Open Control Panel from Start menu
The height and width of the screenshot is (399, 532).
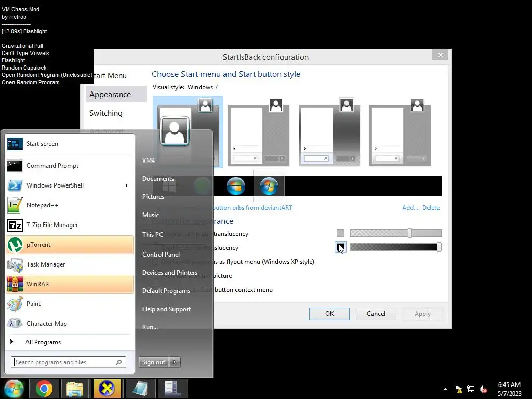click(x=161, y=255)
